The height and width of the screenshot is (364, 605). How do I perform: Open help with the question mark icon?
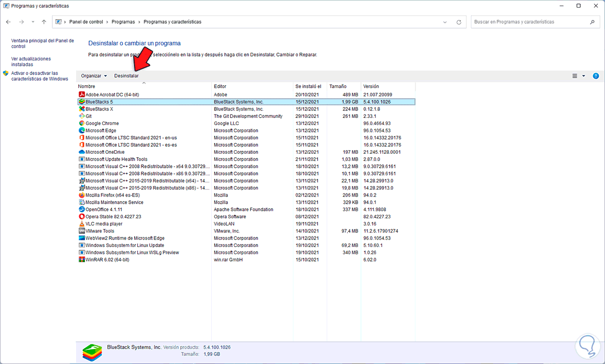(596, 76)
